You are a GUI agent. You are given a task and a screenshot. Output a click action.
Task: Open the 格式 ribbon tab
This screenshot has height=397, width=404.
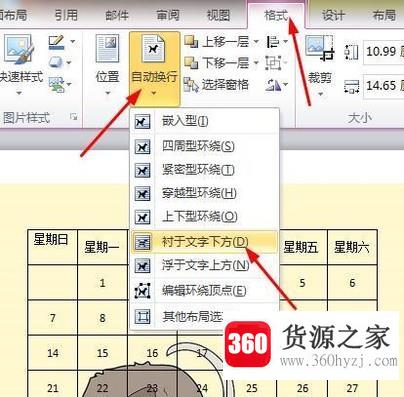point(276,15)
